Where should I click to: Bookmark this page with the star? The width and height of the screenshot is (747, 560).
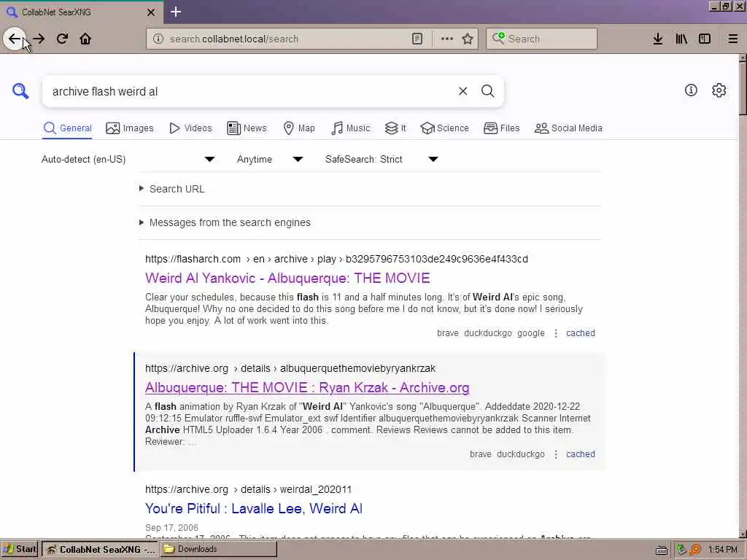pos(468,39)
